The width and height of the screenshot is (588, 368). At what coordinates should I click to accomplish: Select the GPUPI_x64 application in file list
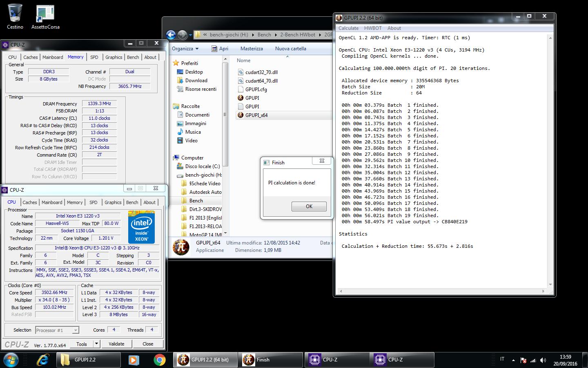[x=256, y=115]
